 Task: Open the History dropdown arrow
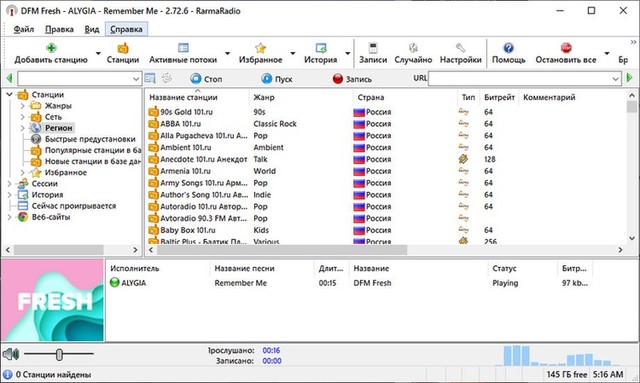click(347, 53)
